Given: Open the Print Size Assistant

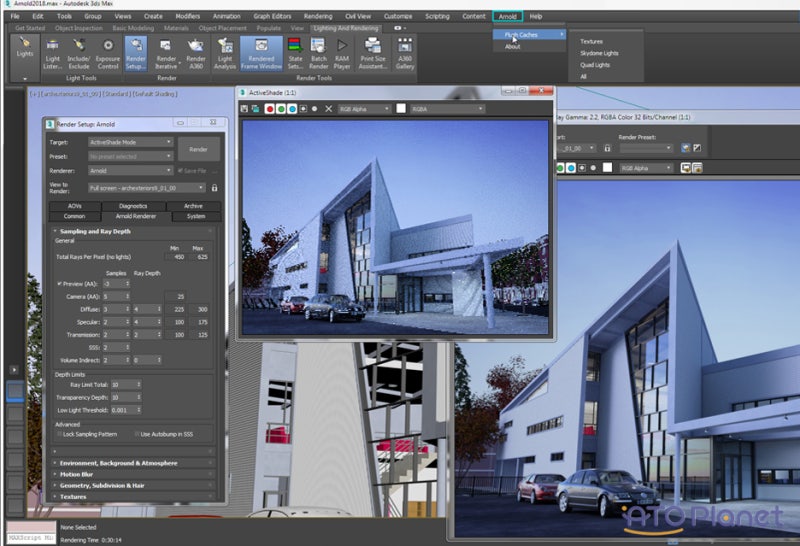Looking at the screenshot, I should pos(373,54).
